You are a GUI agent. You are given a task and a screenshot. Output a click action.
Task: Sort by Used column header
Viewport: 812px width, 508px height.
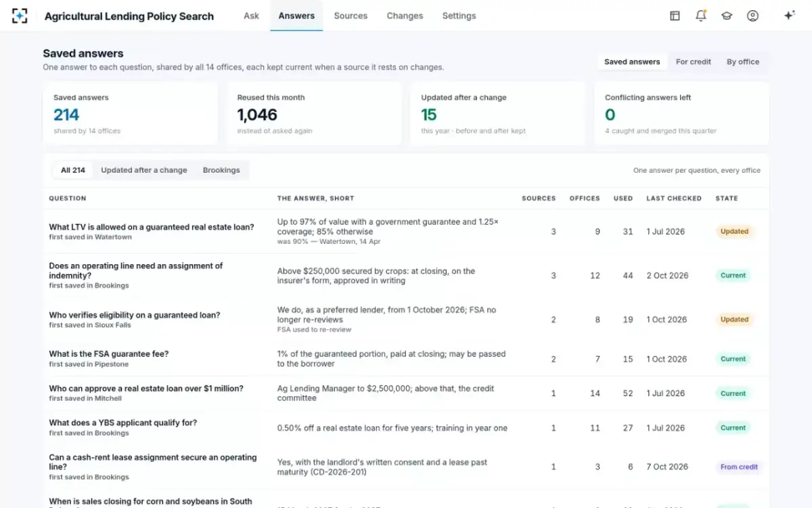(623, 198)
